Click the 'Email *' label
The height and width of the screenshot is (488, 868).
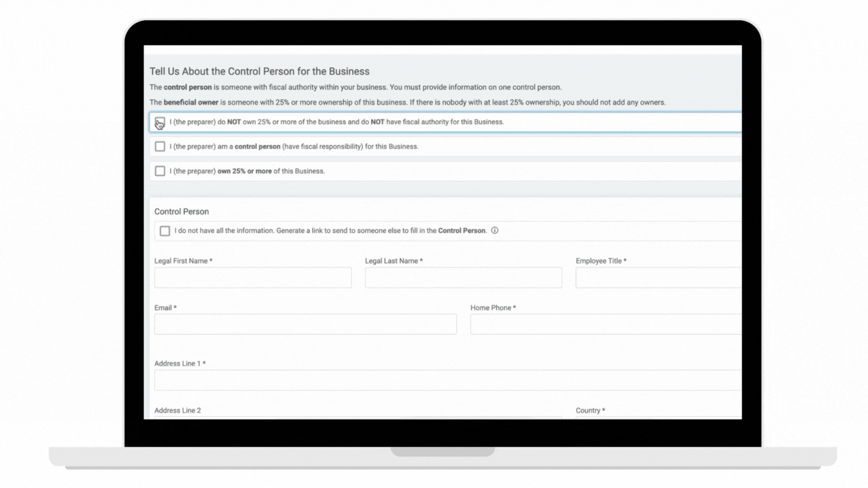[166, 308]
